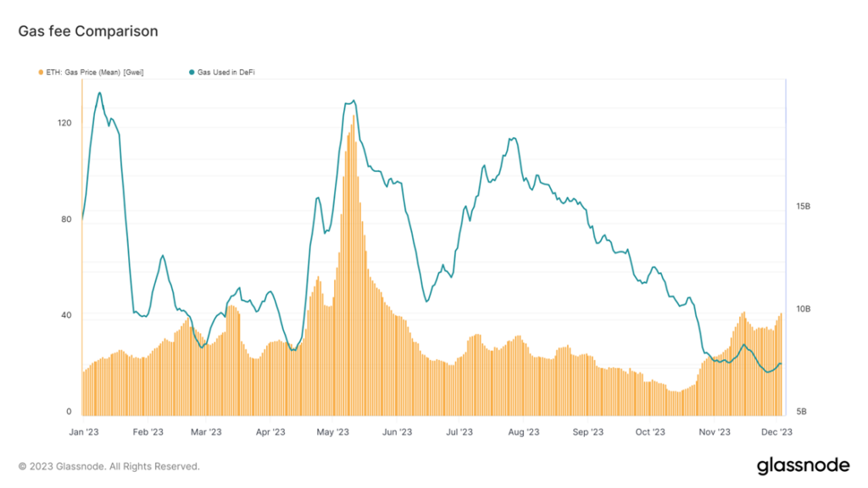The image size is (868, 488).
Task: Click the 80 left y-axis label
Action: [67, 220]
